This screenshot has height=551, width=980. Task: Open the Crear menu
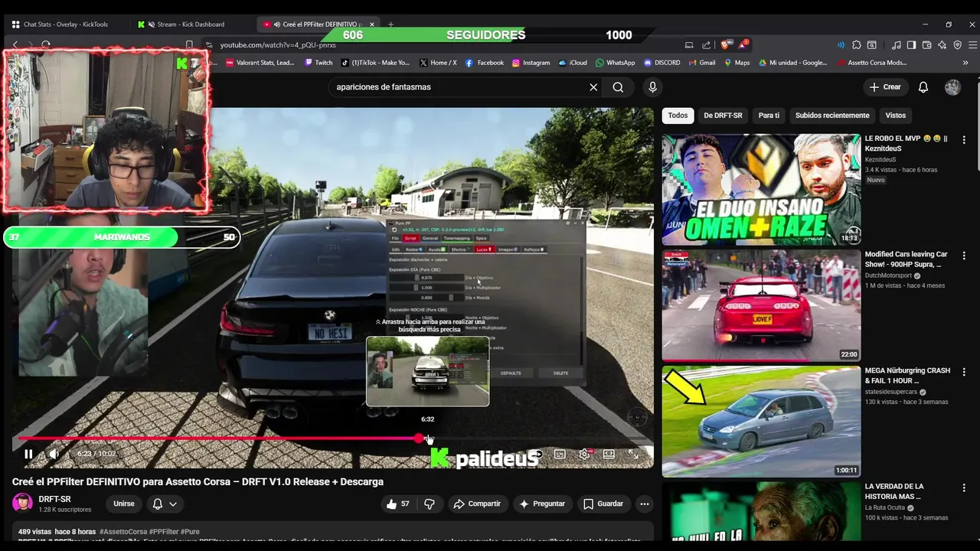[886, 87]
